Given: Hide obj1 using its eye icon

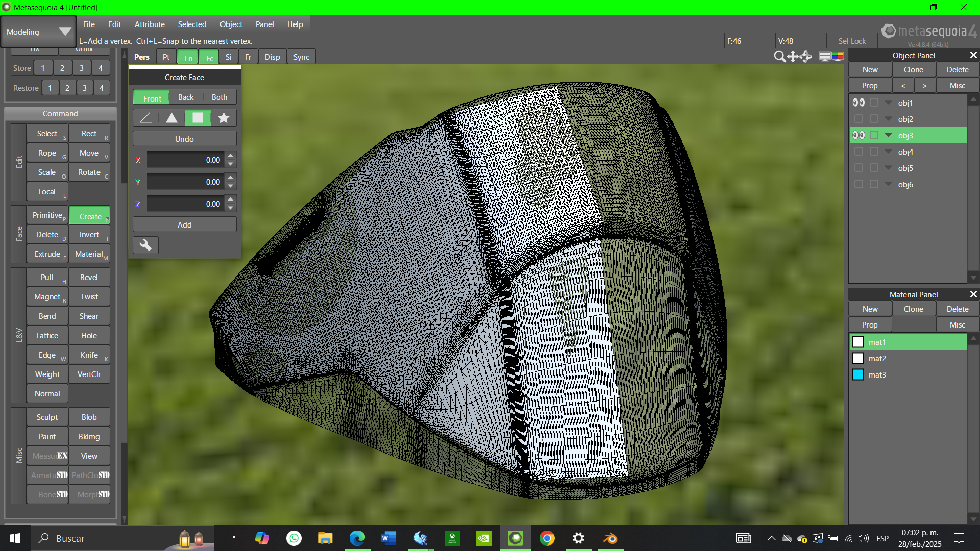Looking at the screenshot, I should tap(859, 103).
